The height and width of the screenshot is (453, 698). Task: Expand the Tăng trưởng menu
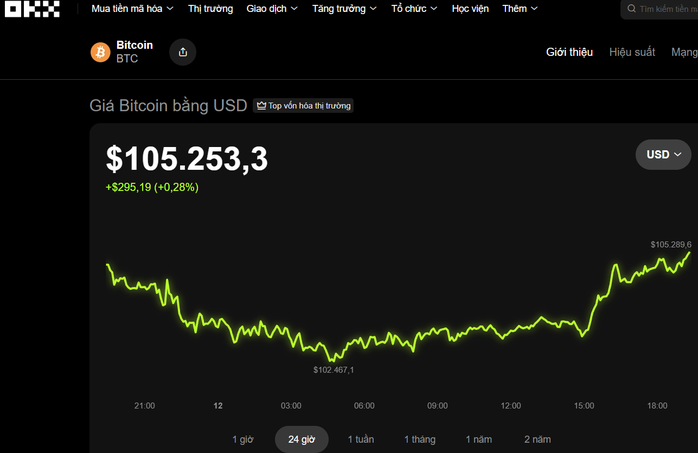tap(344, 9)
